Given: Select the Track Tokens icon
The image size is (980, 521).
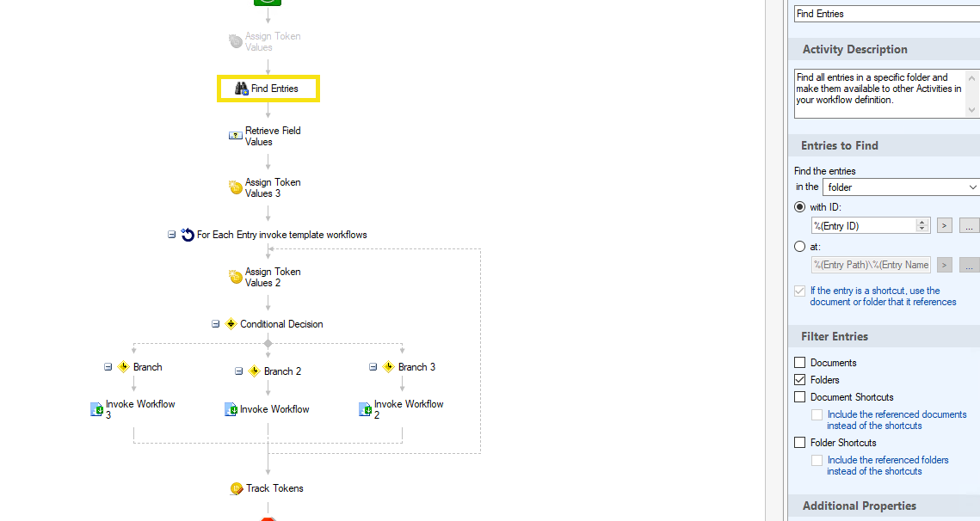Looking at the screenshot, I should (x=237, y=488).
